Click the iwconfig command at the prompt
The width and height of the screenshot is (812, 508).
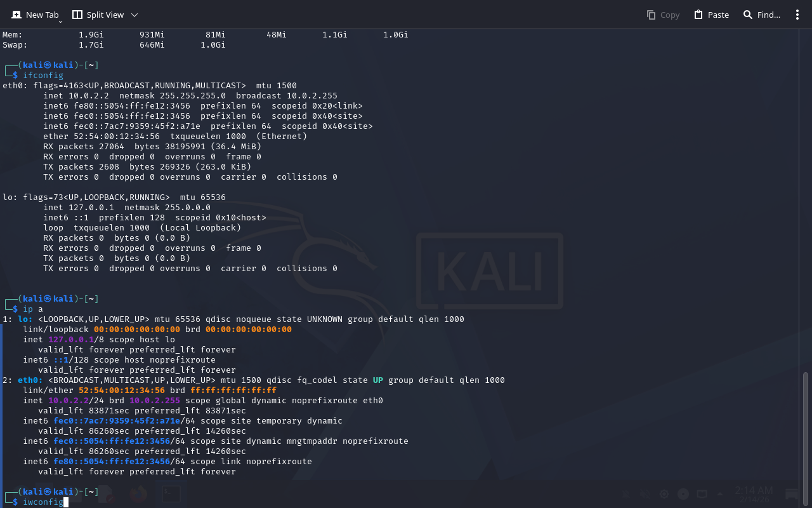43,502
